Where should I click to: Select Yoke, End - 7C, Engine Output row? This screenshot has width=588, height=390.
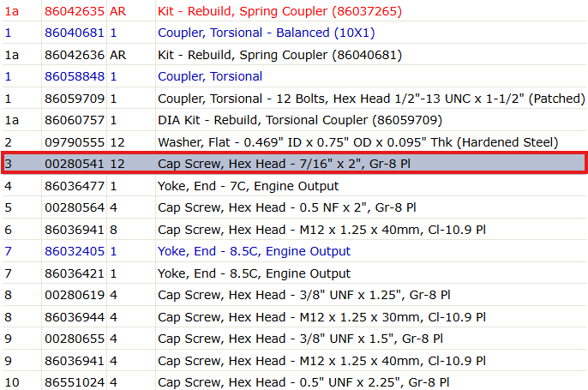click(x=294, y=186)
